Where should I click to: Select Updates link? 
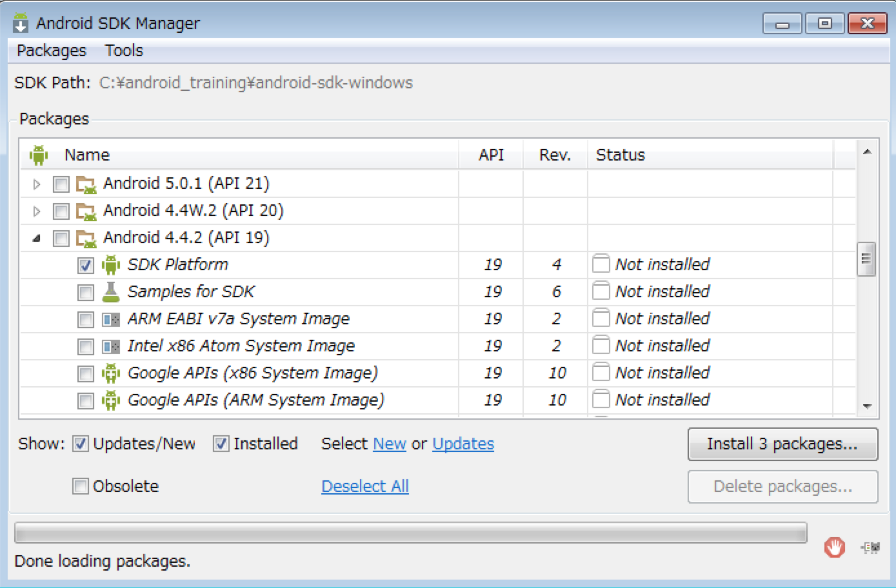tap(463, 444)
